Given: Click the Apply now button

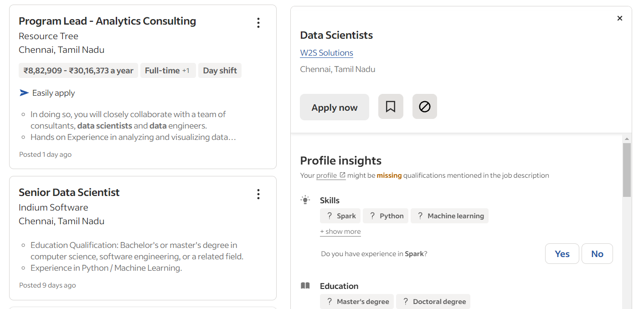Looking at the screenshot, I should 334,107.
